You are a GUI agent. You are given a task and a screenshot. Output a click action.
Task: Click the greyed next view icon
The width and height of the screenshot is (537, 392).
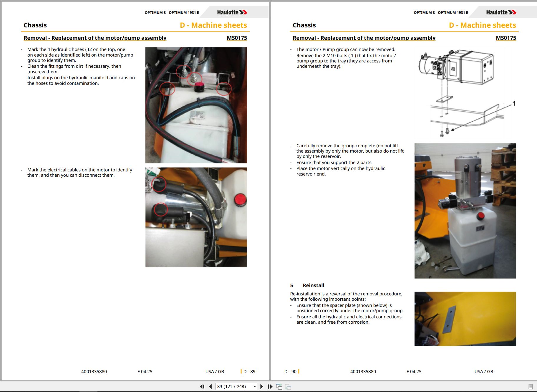pos(288,386)
